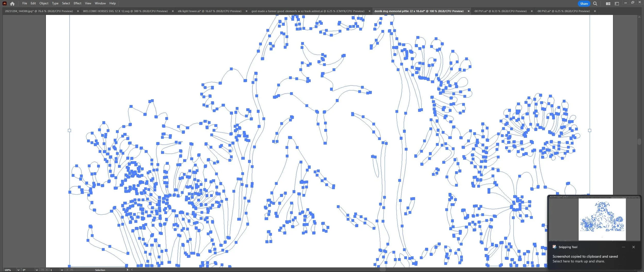Restore down the Illustrator window
The image size is (644, 272).
(x=633, y=2)
